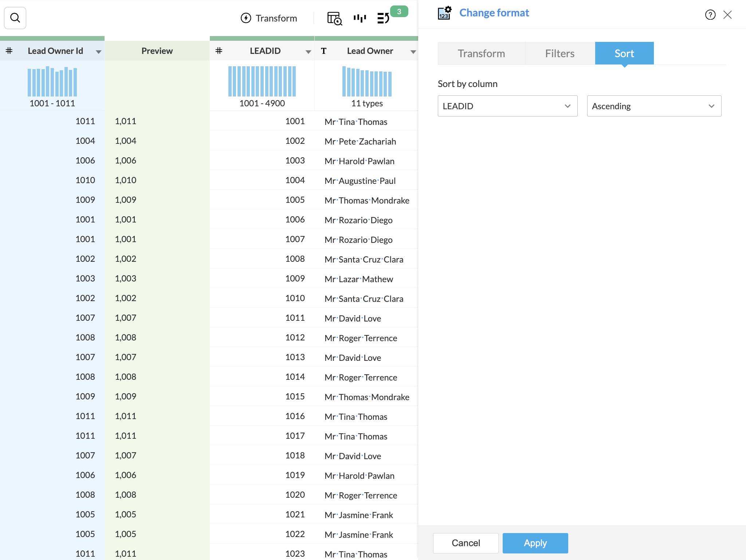
Task: Open the Ascending sort order dropdown
Action: click(654, 106)
